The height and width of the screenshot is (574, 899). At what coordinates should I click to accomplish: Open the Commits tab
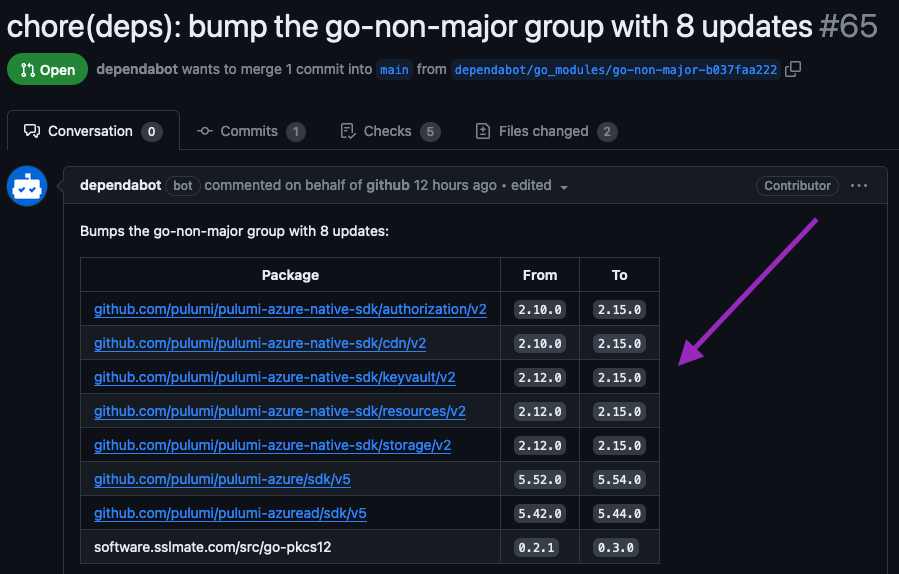(x=251, y=131)
